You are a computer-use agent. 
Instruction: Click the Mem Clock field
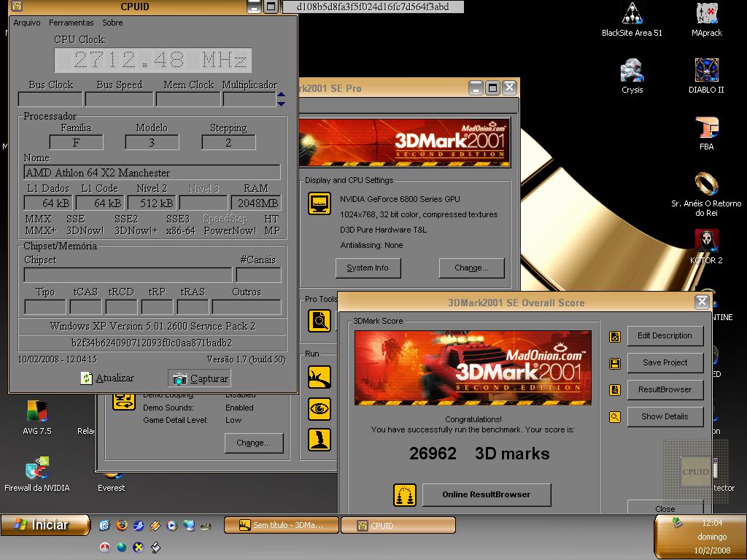(x=188, y=99)
